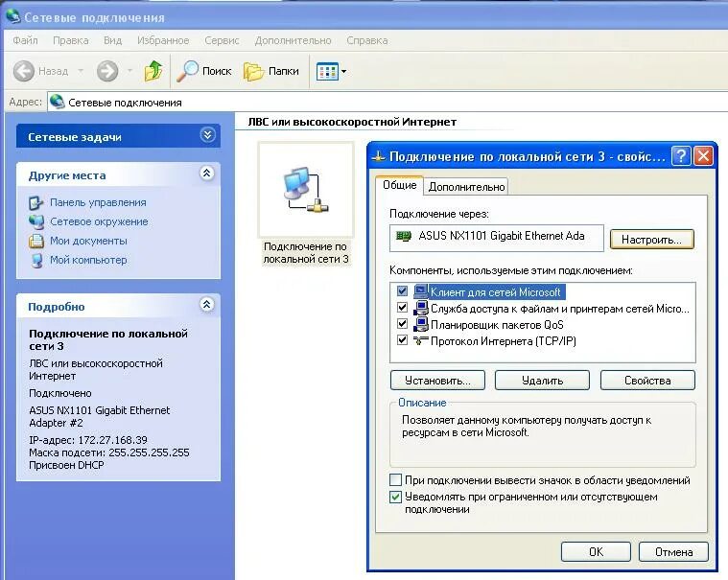Click the ASUS NX1101 adapter field
This screenshot has height=580, width=728.
(x=496, y=238)
